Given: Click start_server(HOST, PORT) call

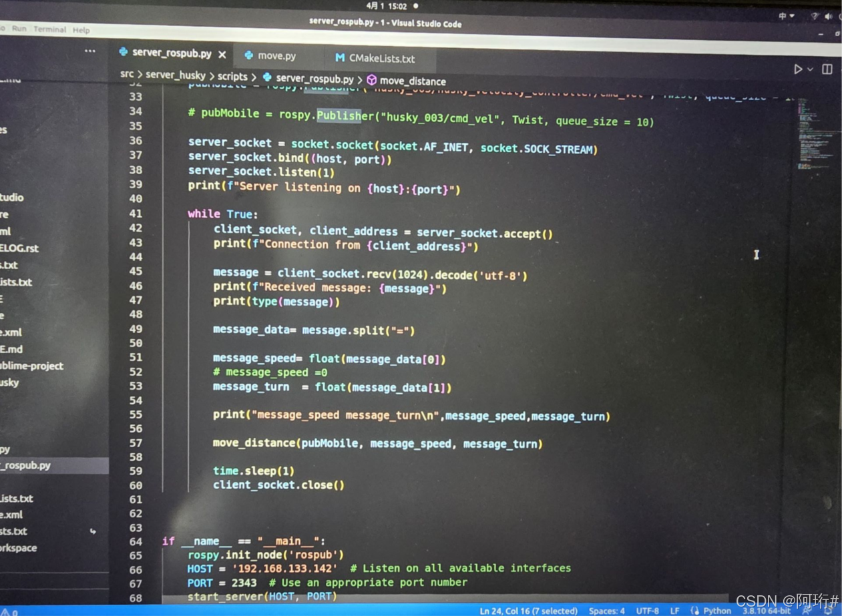Looking at the screenshot, I should (x=262, y=596).
